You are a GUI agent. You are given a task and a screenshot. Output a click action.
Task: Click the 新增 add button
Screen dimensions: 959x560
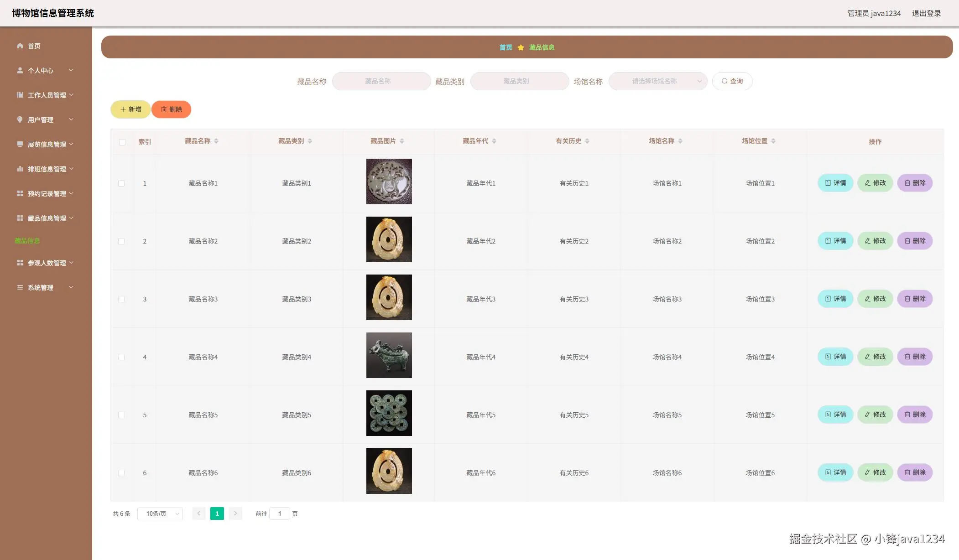[x=130, y=109]
